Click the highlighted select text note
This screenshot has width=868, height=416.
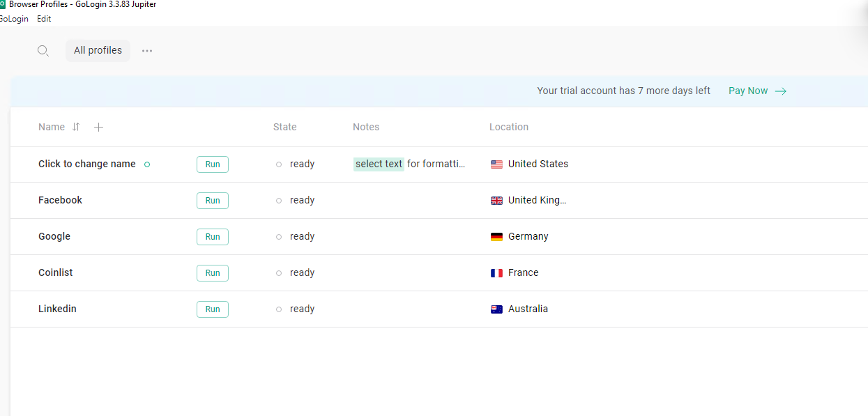[x=379, y=164]
